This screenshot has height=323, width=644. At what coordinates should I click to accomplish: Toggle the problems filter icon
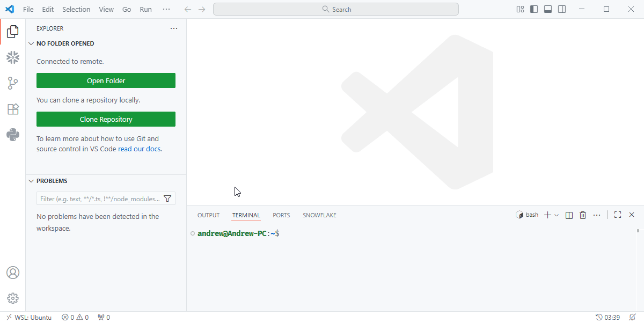point(168,198)
